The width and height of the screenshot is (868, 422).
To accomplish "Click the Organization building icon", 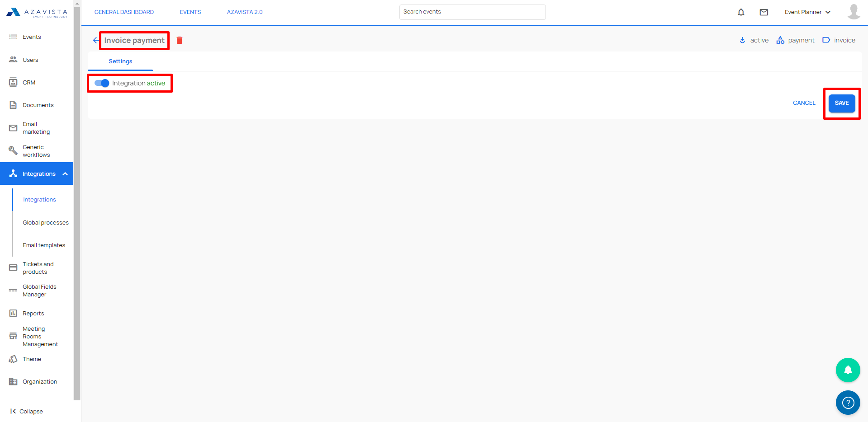I will (x=13, y=381).
